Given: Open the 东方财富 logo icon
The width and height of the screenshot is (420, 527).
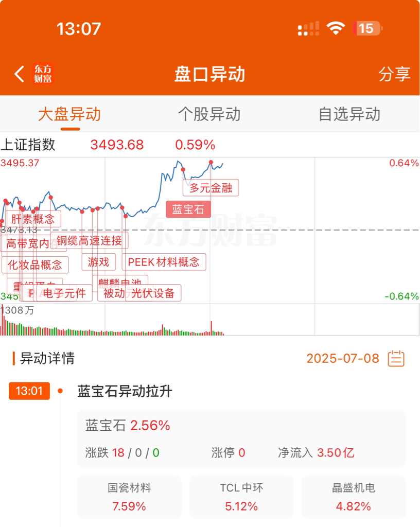Looking at the screenshot, I should point(43,74).
